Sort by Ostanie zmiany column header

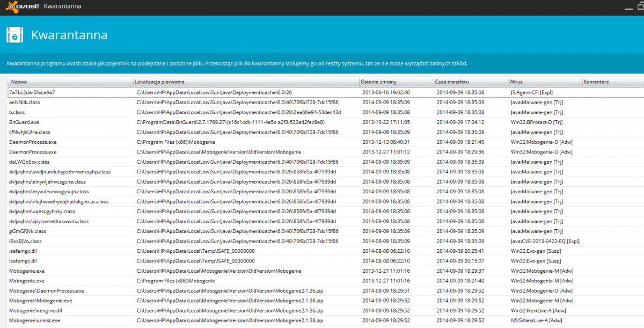pyautogui.click(x=397, y=82)
